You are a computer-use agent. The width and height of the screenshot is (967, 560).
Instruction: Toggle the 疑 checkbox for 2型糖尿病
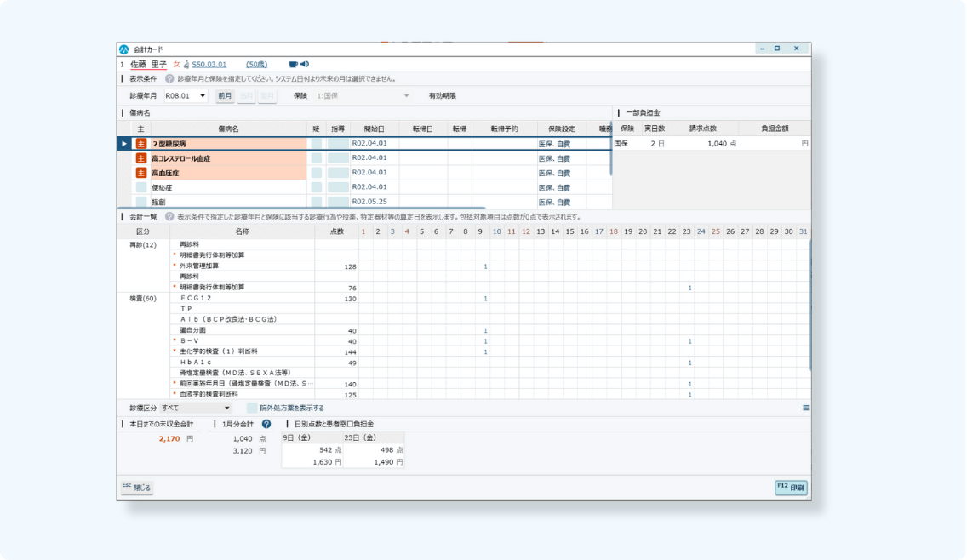pos(316,144)
